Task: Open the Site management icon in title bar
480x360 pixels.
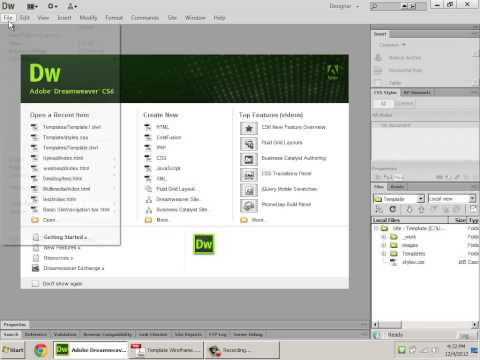Action: click(x=72, y=6)
